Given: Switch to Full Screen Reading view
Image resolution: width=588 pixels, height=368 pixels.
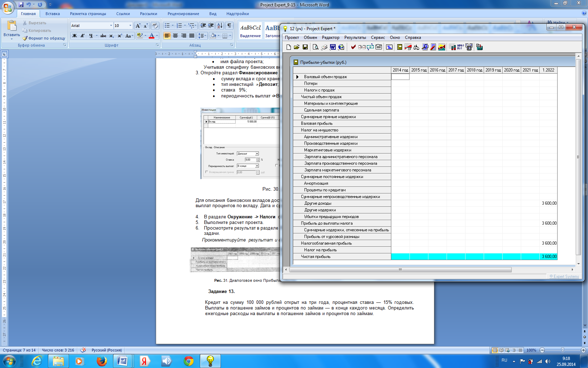Looking at the screenshot, I should (x=501, y=350).
